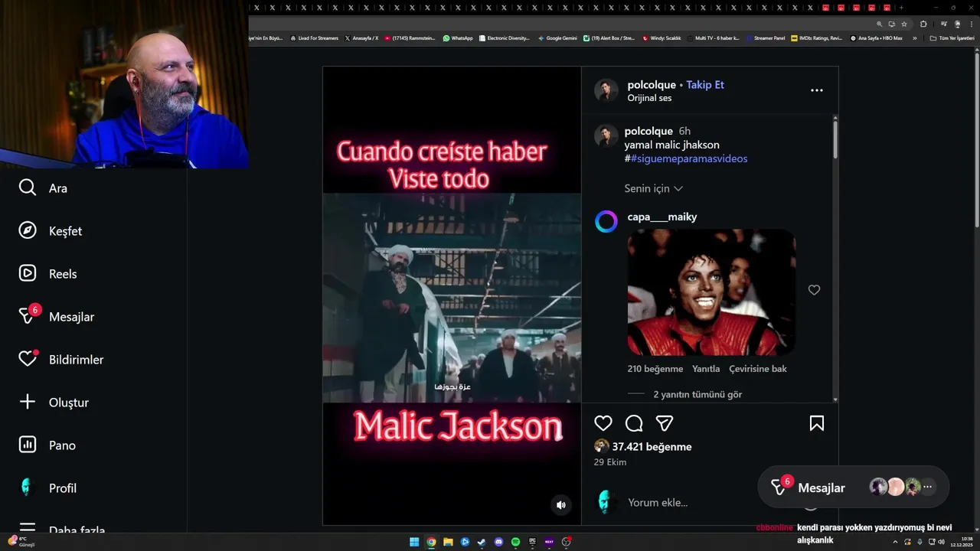Image resolution: width=980 pixels, height=551 pixels.
Task: Open Anasayfa / X bookmark
Action: (361, 38)
